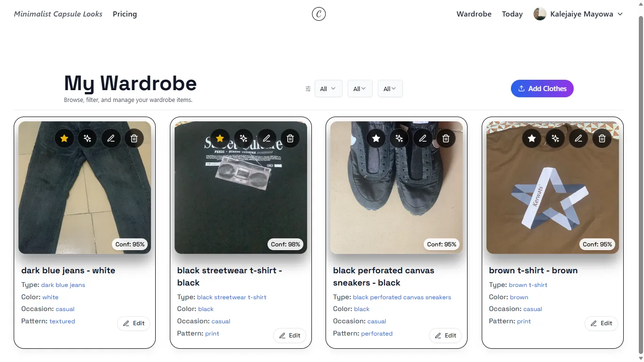Click the Add Clothes button
Screen dimensions: 644x362
(542, 89)
